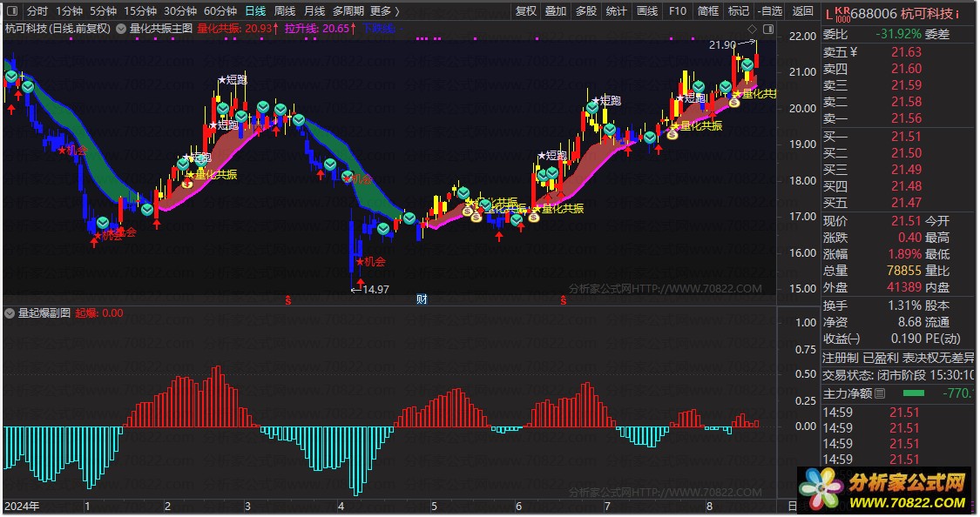Click the diamond icon above the price axis
This screenshot has height=517, width=980.
coord(752,30)
